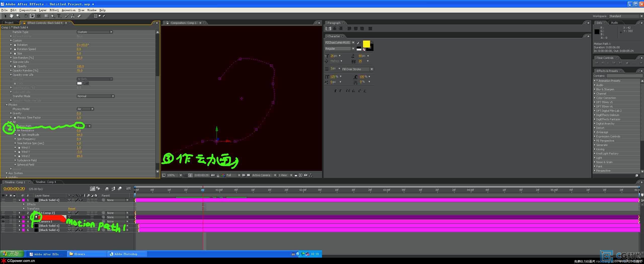
Task: Select the Pen tool
Action: tap(53, 16)
